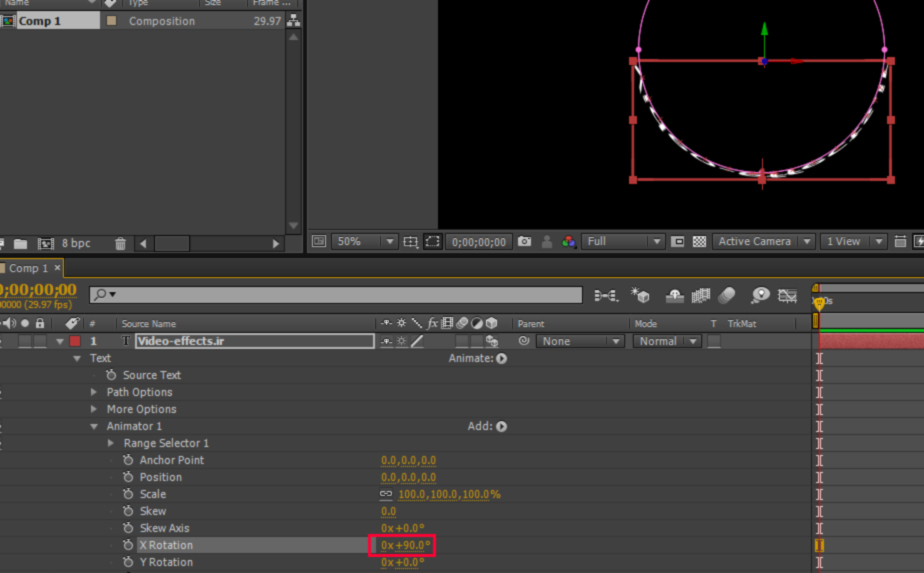Screen dimensions: 924x573
Task: Expand Range Selector 1
Action: (111, 443)
